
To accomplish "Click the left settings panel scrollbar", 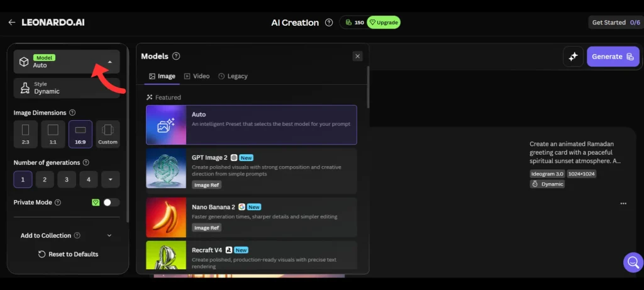I will [x=127, y=135].
